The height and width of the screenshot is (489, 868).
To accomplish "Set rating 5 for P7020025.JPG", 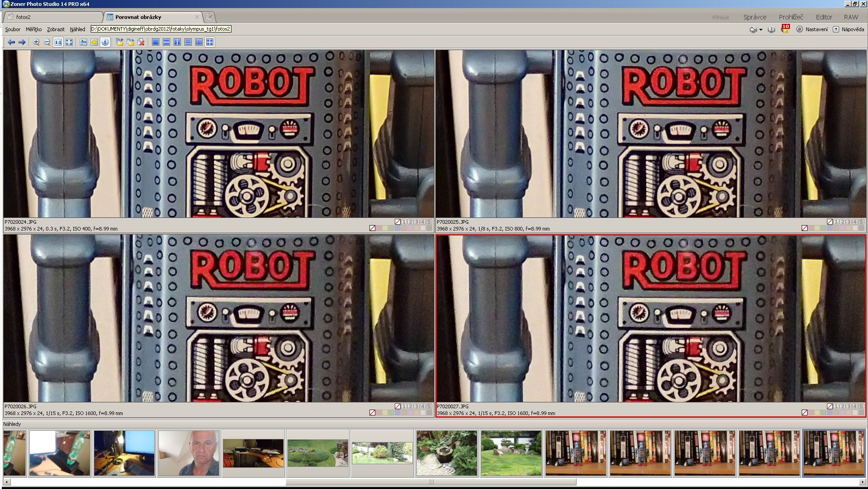I will [x=861, y=222].
